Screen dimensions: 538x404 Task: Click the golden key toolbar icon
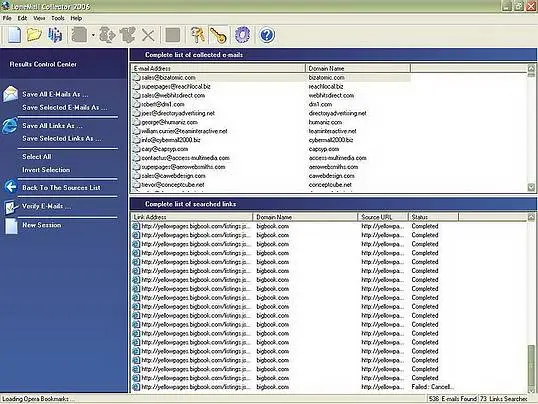pos(218,35)
